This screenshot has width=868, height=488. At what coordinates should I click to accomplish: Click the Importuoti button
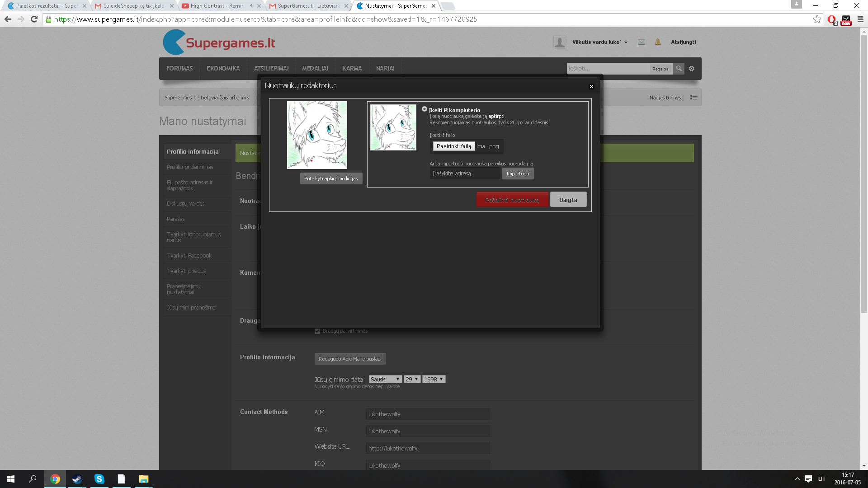[518, 174]
